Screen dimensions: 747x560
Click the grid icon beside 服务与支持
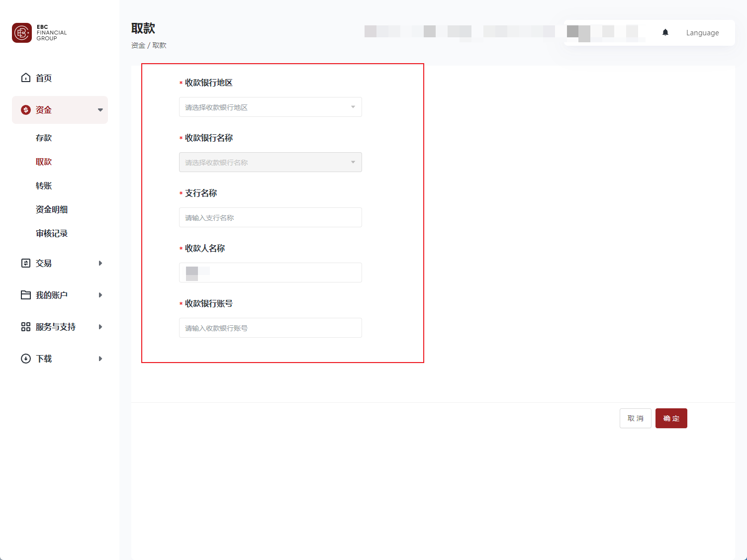tap(26, 327)
